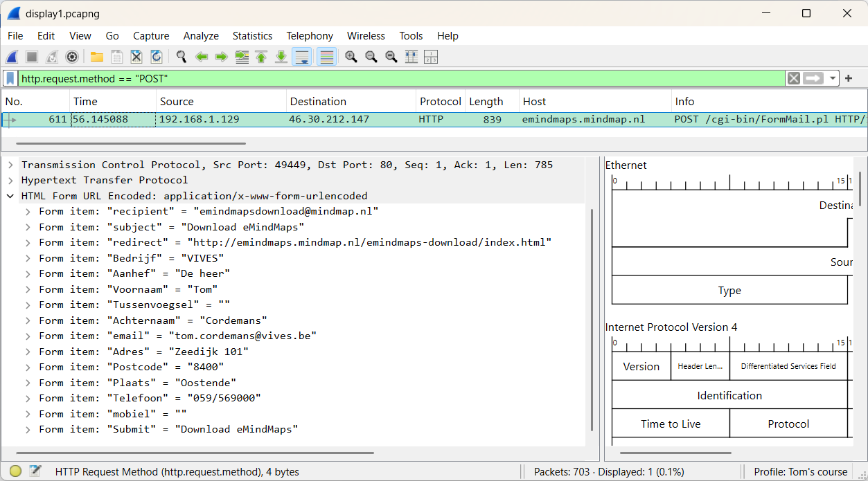Click the display filter input field

coord(402,79)
